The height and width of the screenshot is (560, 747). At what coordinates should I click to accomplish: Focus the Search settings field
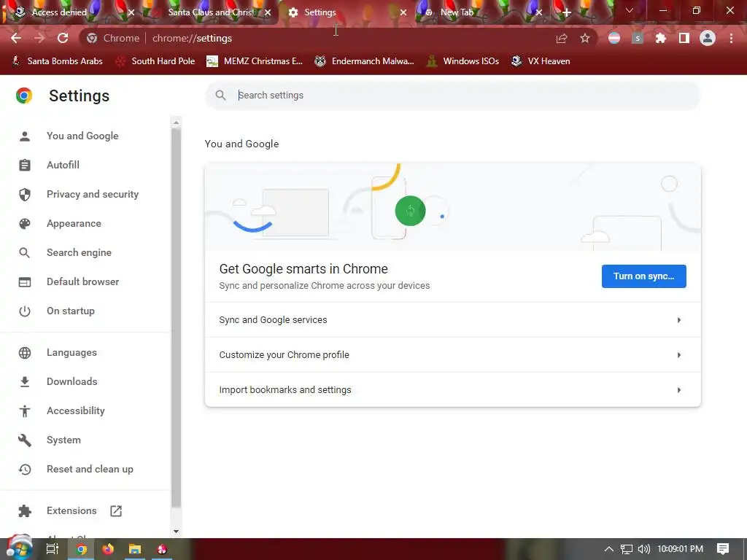[x=452, y=96]
